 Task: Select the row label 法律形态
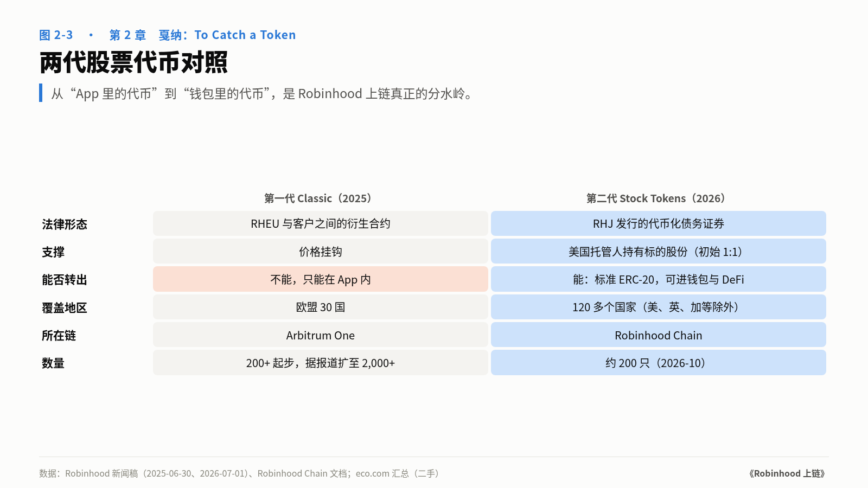point(65,224)
